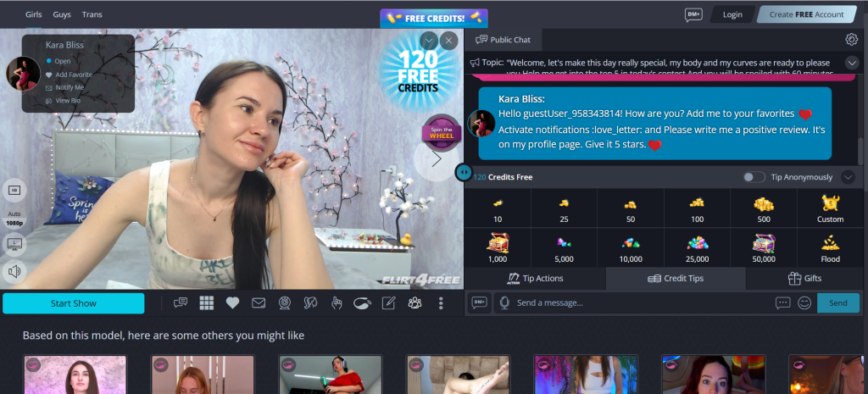The height and width of the screenshot is (394, 868).
Task: Click the group of people icon
Action: click(x=415, y=302)
